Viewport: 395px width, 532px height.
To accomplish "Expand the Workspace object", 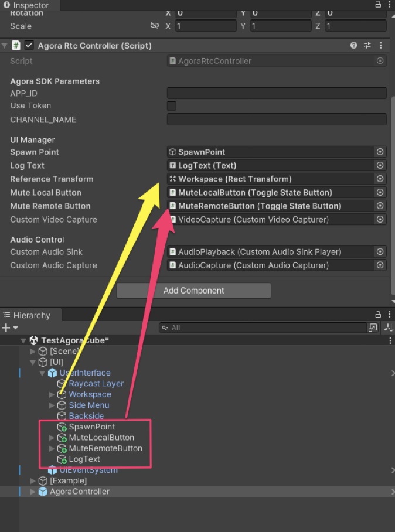I will click(52, 394).
